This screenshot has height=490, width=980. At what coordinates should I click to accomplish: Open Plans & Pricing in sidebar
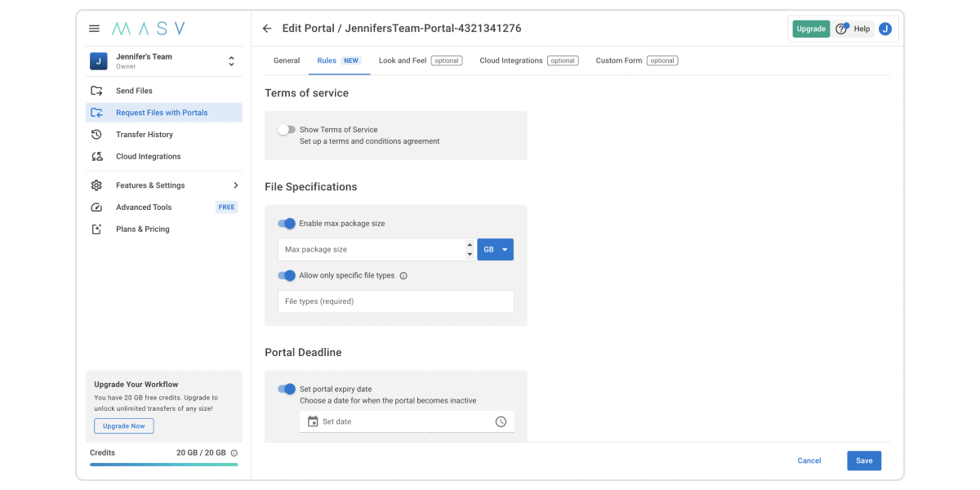(163, 229)
